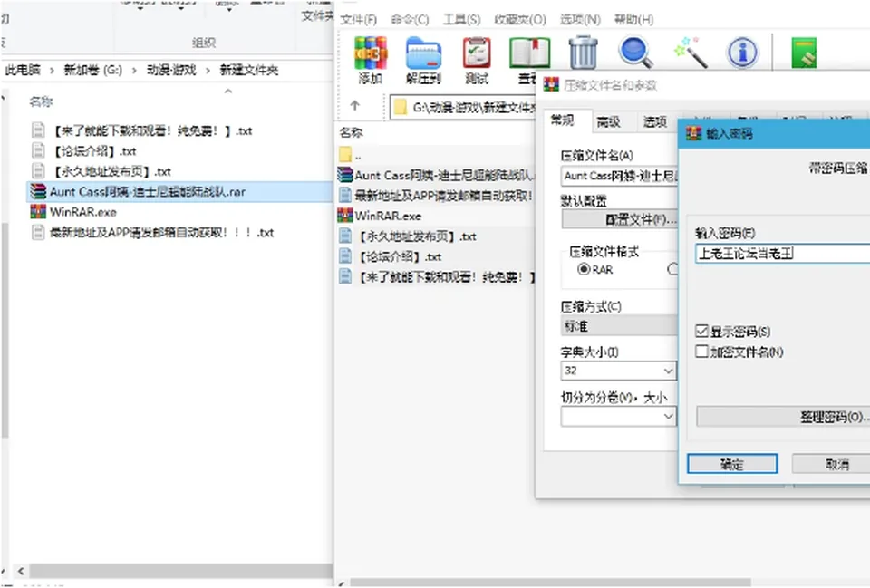This screenshot has height=588, width=870.
Task: Switch to the 选项 tab in archive dialog
Action: tap(654, 122)
